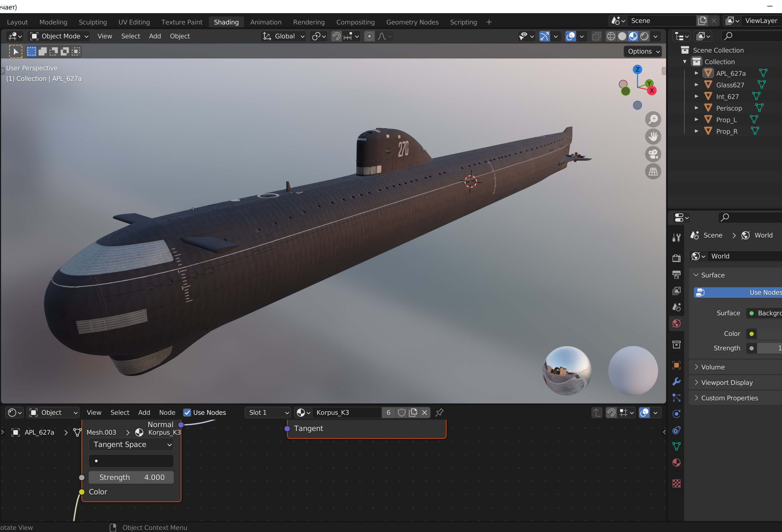Image resolution: width=782 pixels, height=532 pixels.
Task: Toggle viewport overlays button
Action: (571, 36)
